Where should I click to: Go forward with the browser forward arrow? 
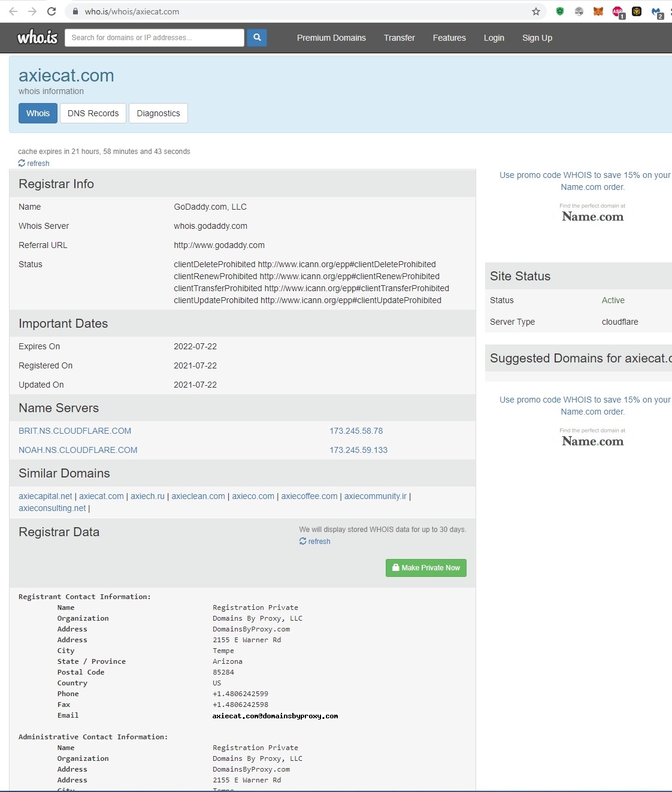[32, 11]
